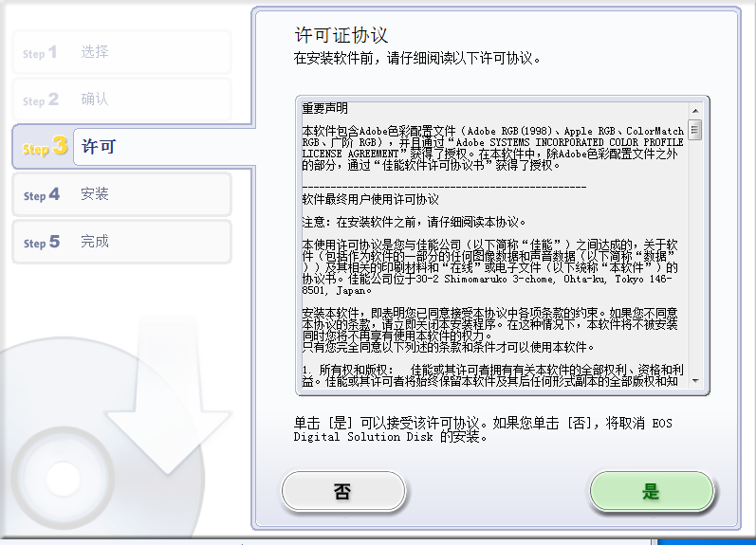Image resolution: width=756 pixels, height=545 pixels.
Task: Select Step 1 选择 in the sidebar
Action: [x=121, y=52]
